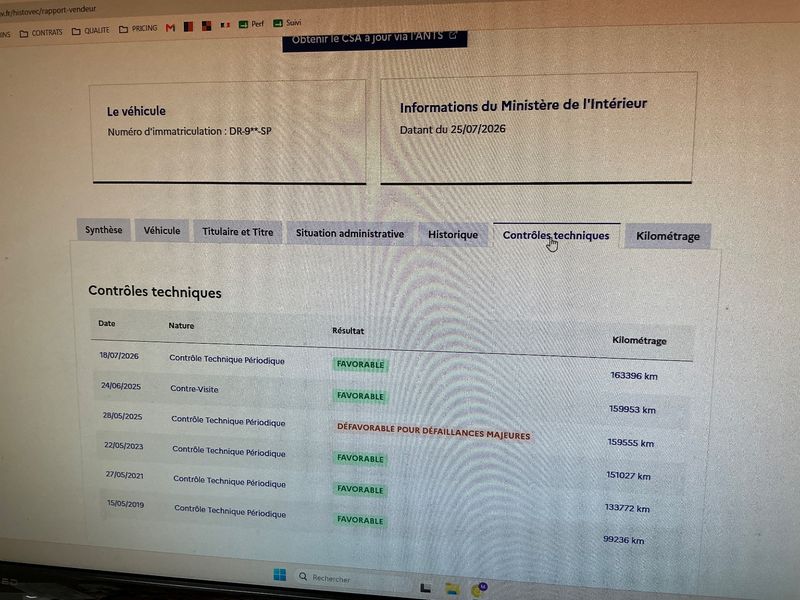Select the 28/05/2025 date cell
Screen dimensions: 800x600
(122, 416)
